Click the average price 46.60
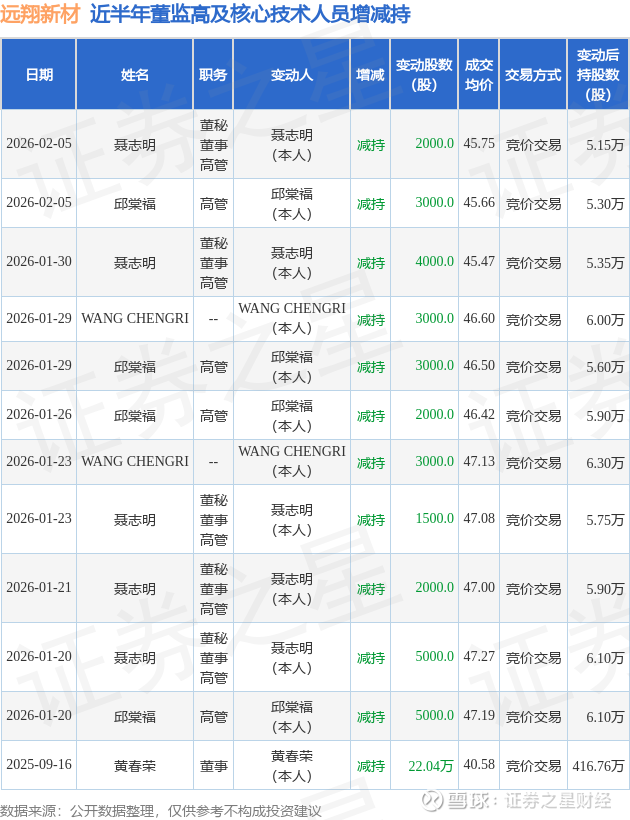630x820 pixels. 479,318
